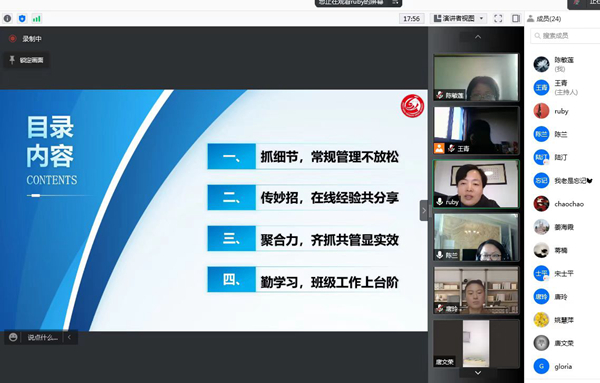The image size is (600, 383).
Task: Select 陈敏莲 video thumbnail
Action: (476, 77)
